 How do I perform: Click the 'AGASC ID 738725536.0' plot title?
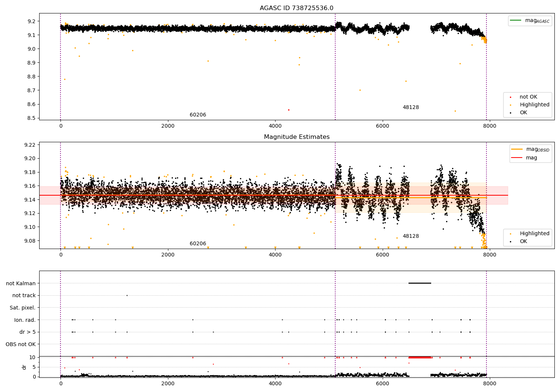(296, 8)
